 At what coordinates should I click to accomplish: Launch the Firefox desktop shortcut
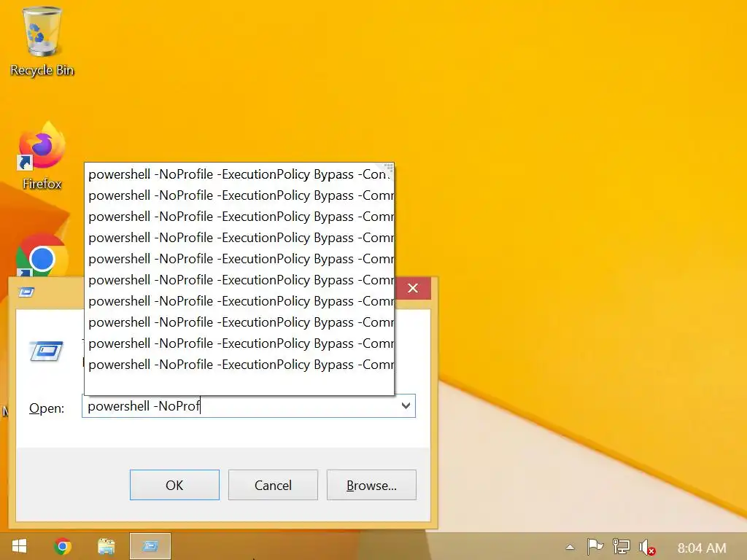pos(42,156)
